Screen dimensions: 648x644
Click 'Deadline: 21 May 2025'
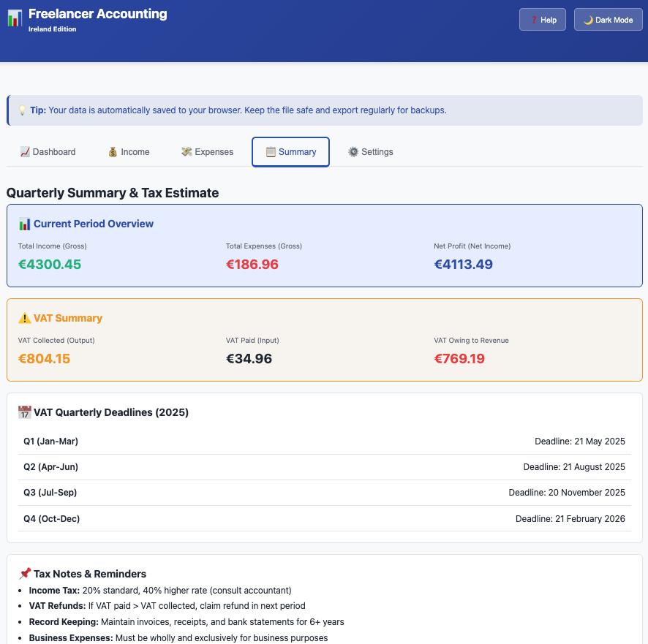pos(580,442)
